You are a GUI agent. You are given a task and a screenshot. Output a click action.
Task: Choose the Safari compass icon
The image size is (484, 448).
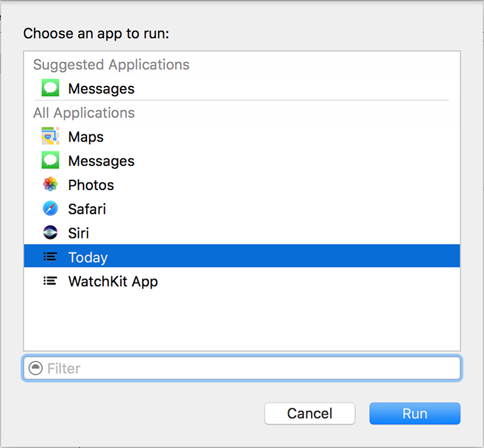50,208
